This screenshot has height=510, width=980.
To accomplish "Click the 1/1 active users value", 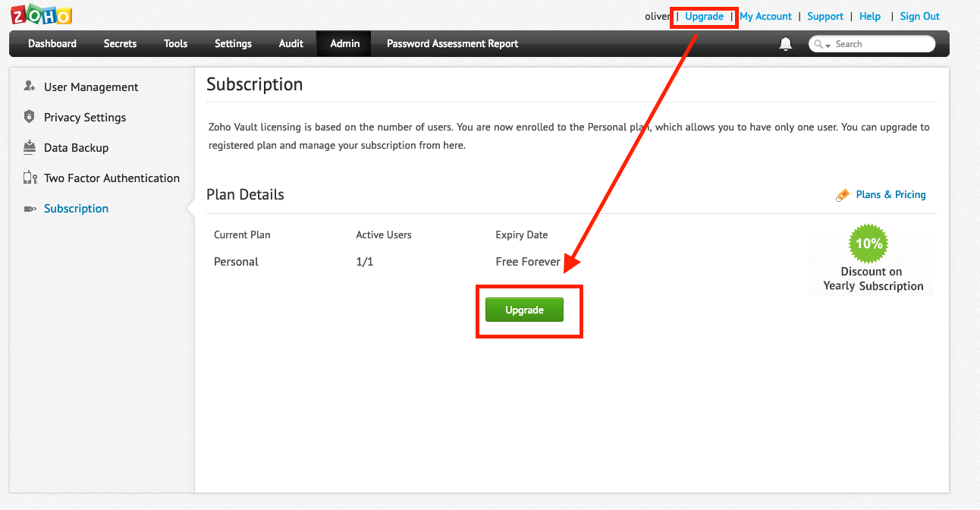I will 364,262.
